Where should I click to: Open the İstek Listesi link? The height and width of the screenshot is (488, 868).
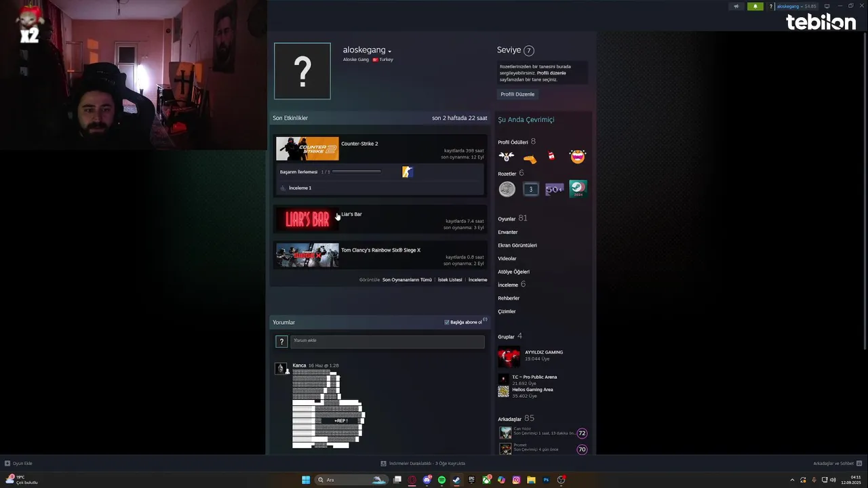450,280
